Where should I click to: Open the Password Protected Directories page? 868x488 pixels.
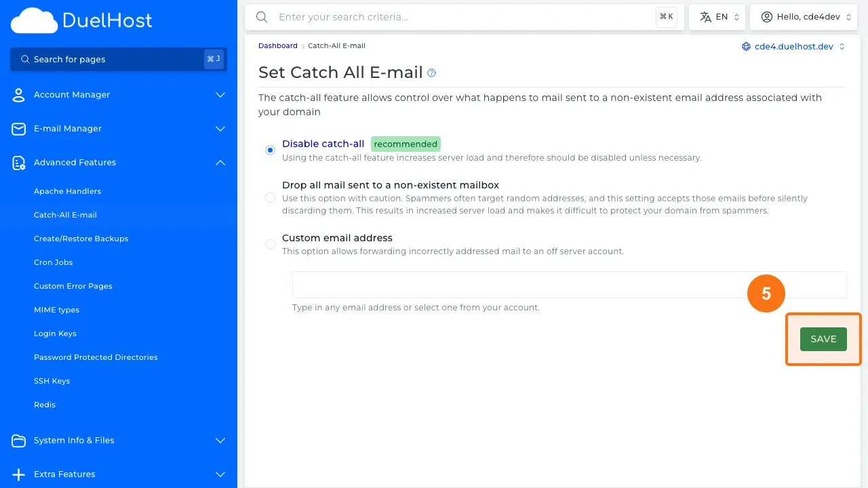point(96,357)
